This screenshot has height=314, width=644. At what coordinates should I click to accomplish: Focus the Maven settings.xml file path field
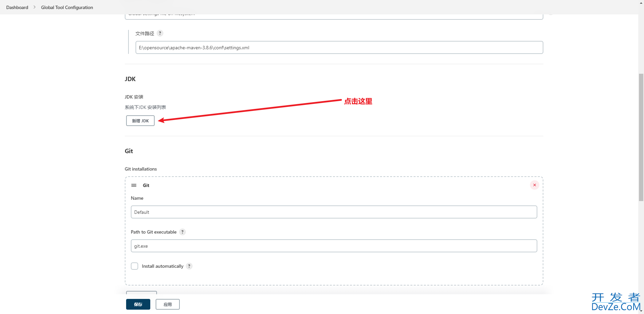(x=339, y=48)
